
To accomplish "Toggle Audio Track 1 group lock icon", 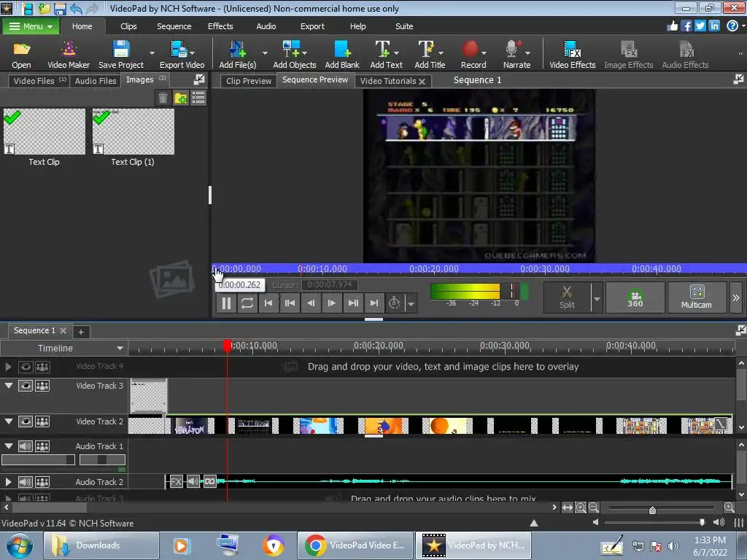I will [42, 446].
